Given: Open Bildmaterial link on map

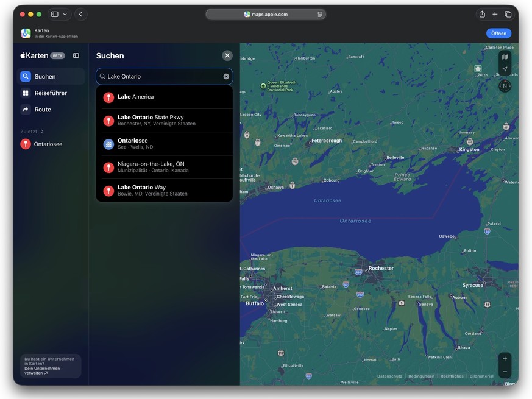Looking at the screenshot, I should coord(481,376).
